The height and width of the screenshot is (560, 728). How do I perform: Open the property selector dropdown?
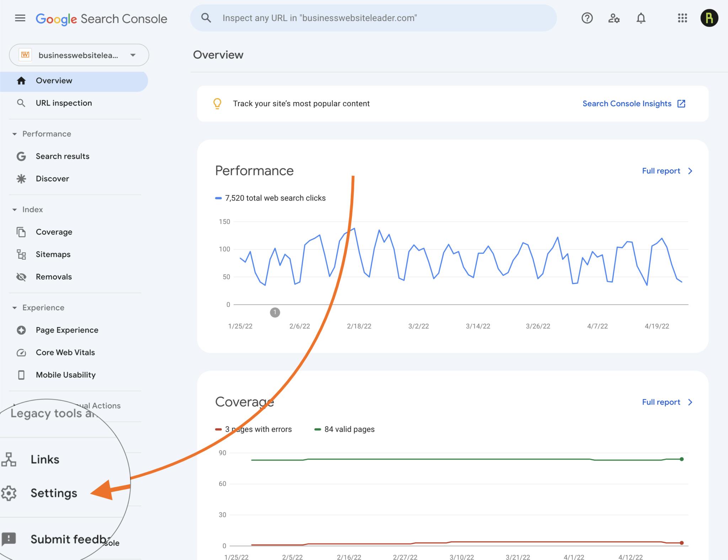coord(79,55)
